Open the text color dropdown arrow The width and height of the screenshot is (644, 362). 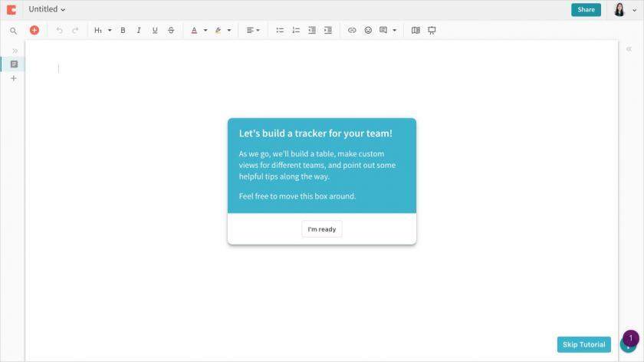point(205,30)
